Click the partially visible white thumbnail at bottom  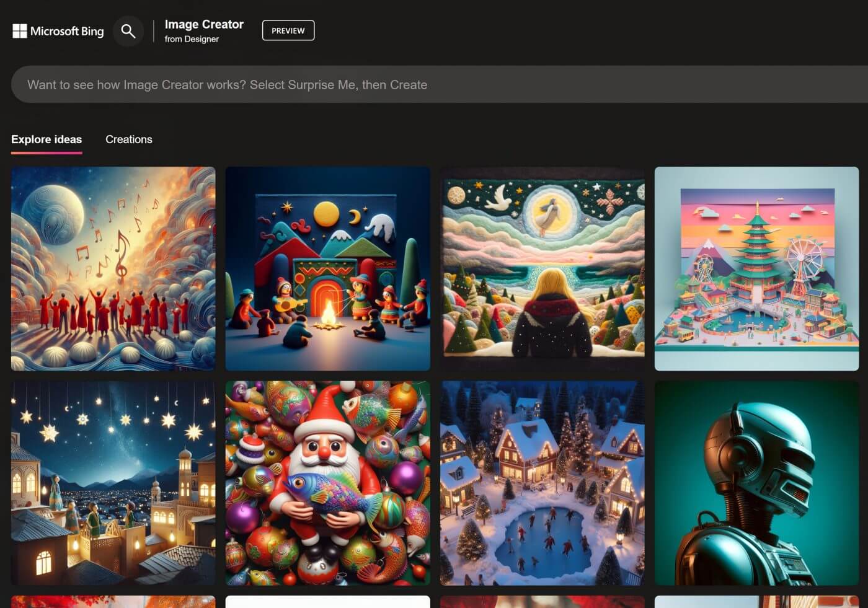click(x=327, y=601)
